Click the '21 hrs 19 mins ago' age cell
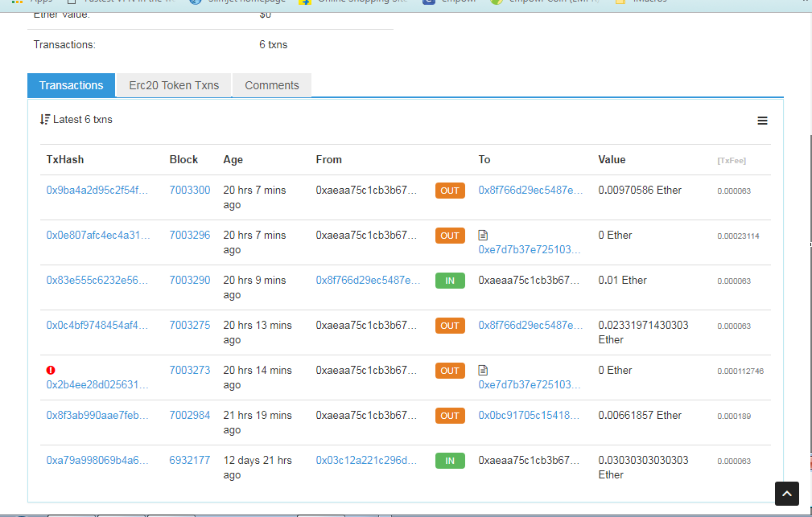This screenshot has width=812, height=517. tap(258, 422)
